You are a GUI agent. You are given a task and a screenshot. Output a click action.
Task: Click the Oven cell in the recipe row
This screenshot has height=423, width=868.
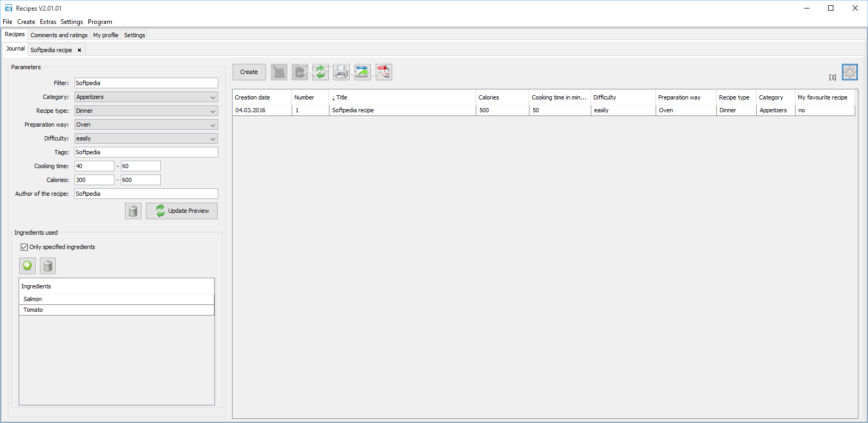[x=686, y=110]
